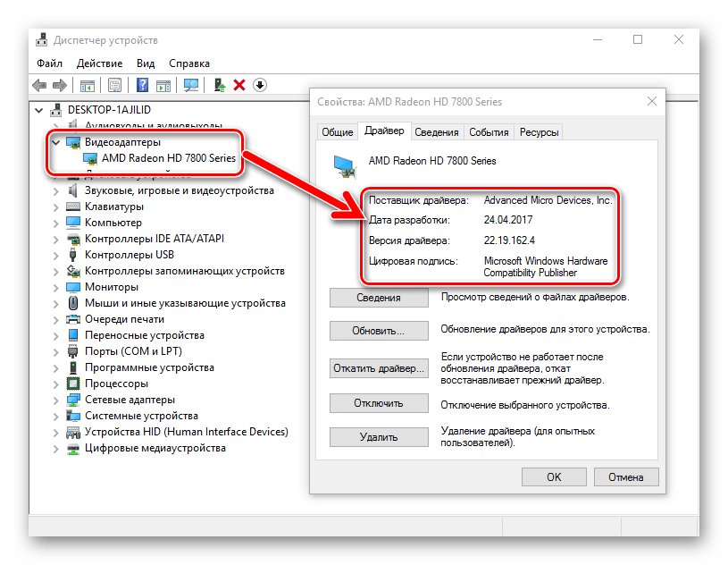Select AMD Radeon HD 7800 Series device
Viewport: 728px width, 565px height.
tap(168, 158)
